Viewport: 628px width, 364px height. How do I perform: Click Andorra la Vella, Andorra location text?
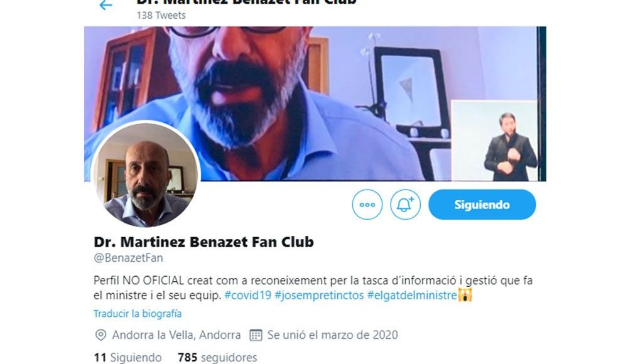(176, 335)
